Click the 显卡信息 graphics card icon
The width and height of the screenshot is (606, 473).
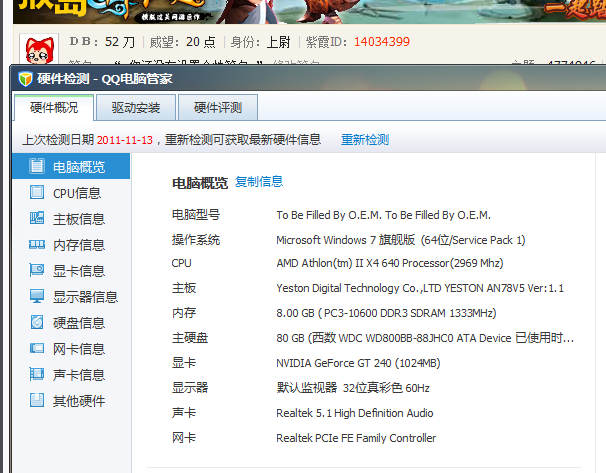pyautogui.click(x=37, y=270)
